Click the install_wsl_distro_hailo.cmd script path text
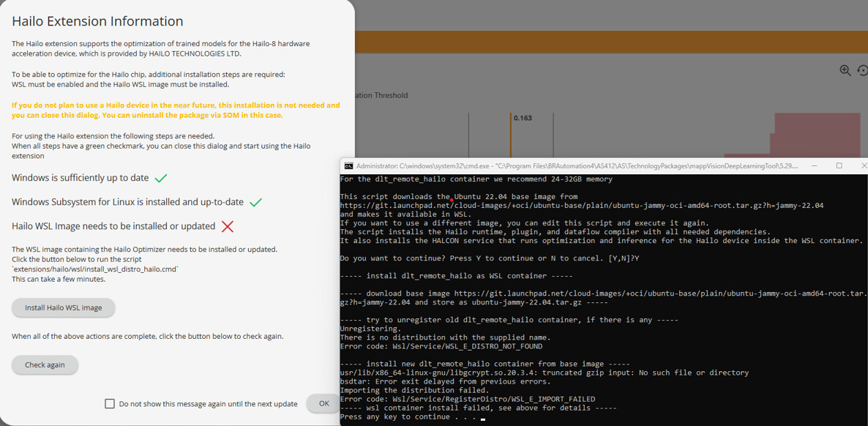 [94, 269]
